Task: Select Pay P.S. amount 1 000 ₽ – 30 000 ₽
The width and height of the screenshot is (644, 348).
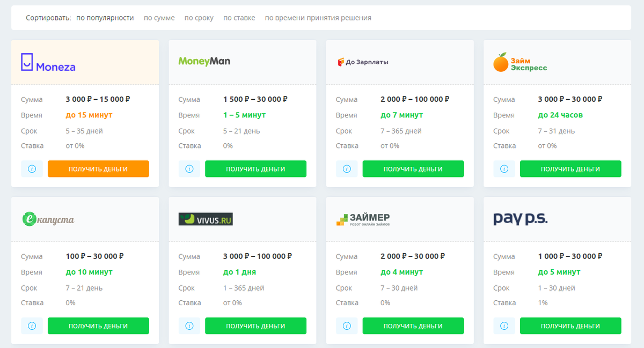Action: coord(570,256)
